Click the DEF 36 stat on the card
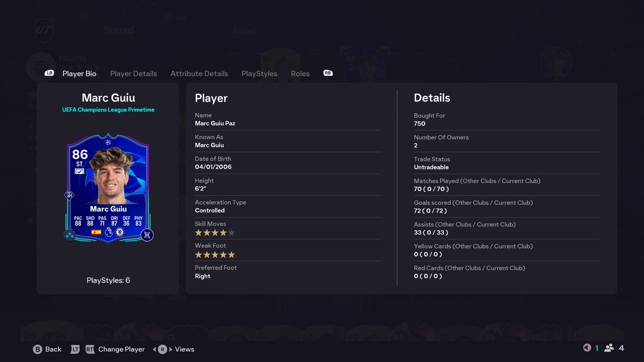The height and width of the screenshot is (362, 644). pos(127,221)
